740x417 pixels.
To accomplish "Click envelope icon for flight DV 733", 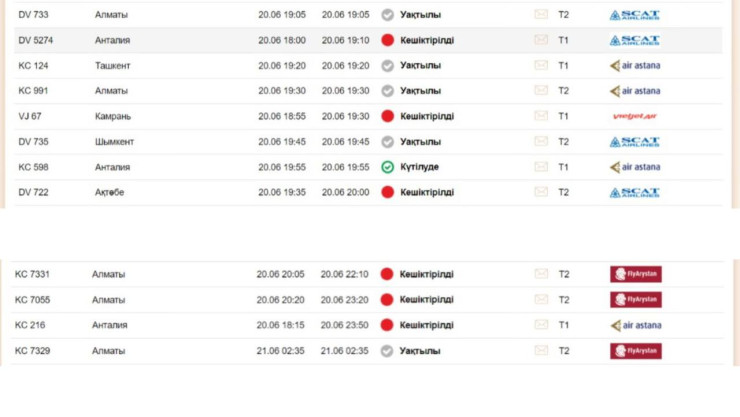I will [x=541, y=15].
